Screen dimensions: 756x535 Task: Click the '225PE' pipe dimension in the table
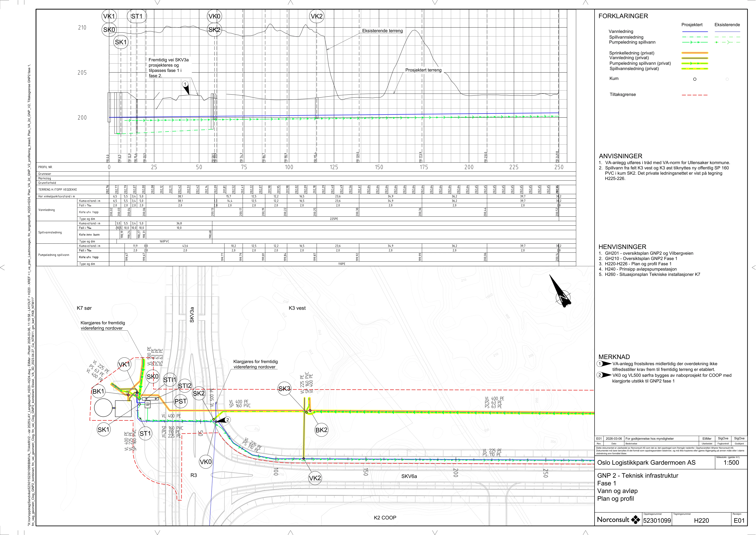(x=334, y=219)
